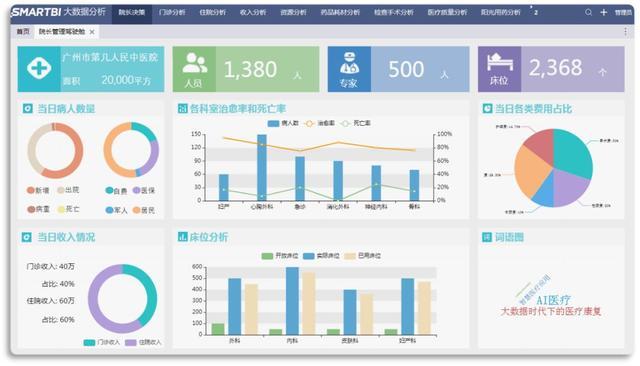Click the 专家 doctor icon tile
This screenshot has height=366, width=640.
pyautogui.click(x=349, y=69)
